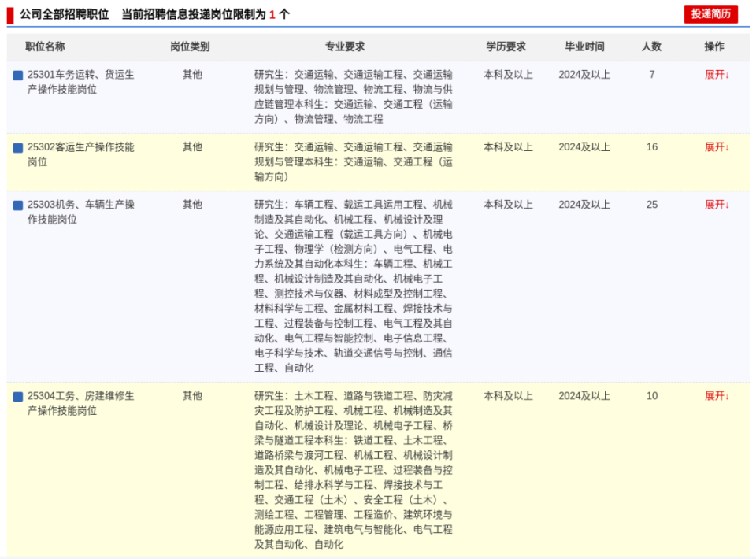Click headcount 25 in row 25303
756x559 pixels.
pos(652,205)
